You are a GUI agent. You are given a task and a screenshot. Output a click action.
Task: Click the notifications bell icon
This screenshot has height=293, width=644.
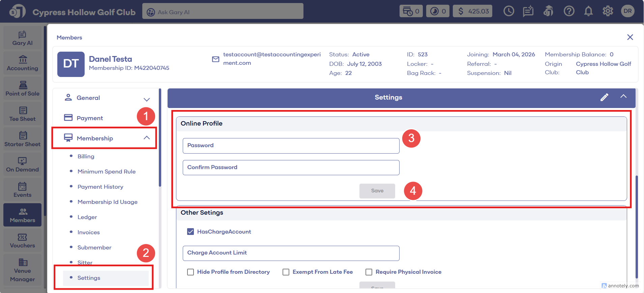pyautogui.click(x=588, y=11)
